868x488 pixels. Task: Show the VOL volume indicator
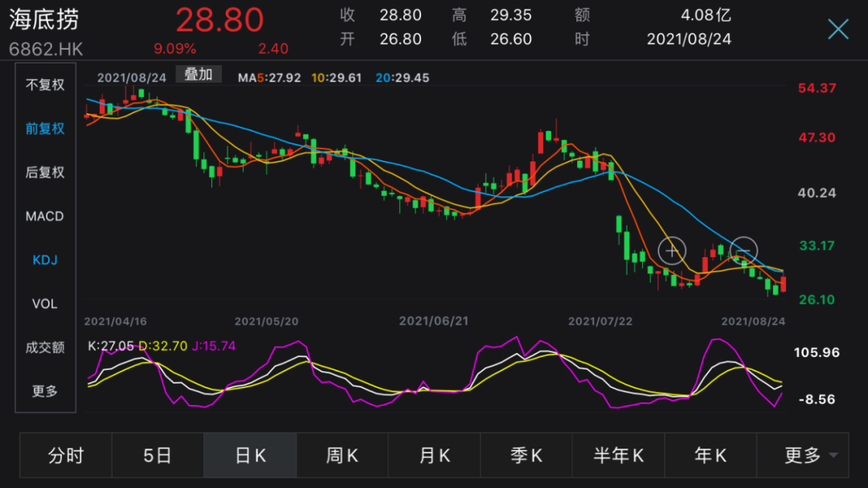tap(45, 304)
